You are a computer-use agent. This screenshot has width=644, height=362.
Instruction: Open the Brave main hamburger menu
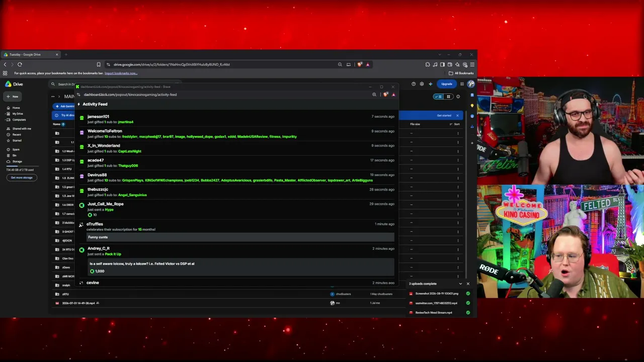tap(472, 64)
